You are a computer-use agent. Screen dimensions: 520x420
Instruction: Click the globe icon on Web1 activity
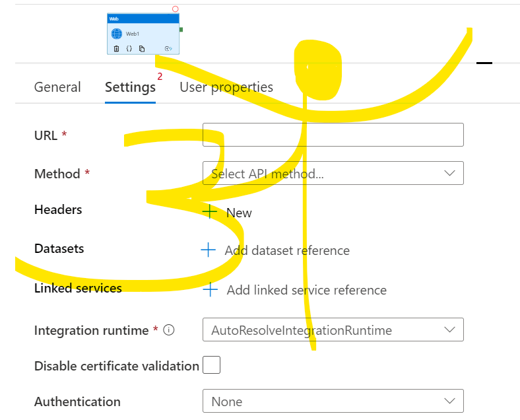(117, 34)
